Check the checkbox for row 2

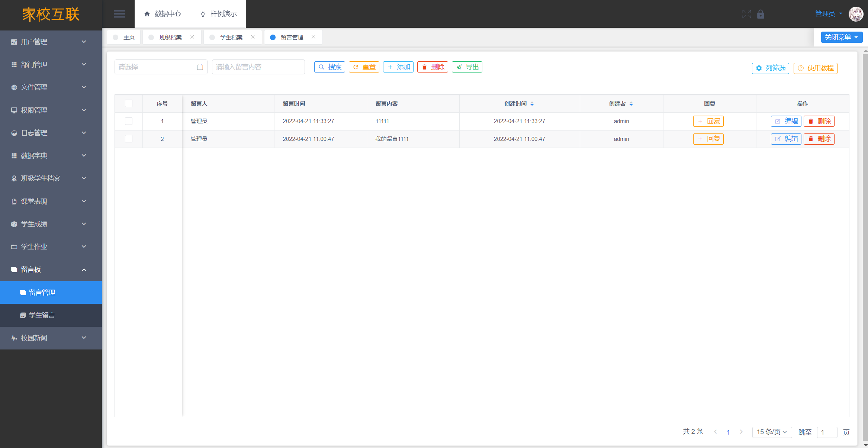129,139
